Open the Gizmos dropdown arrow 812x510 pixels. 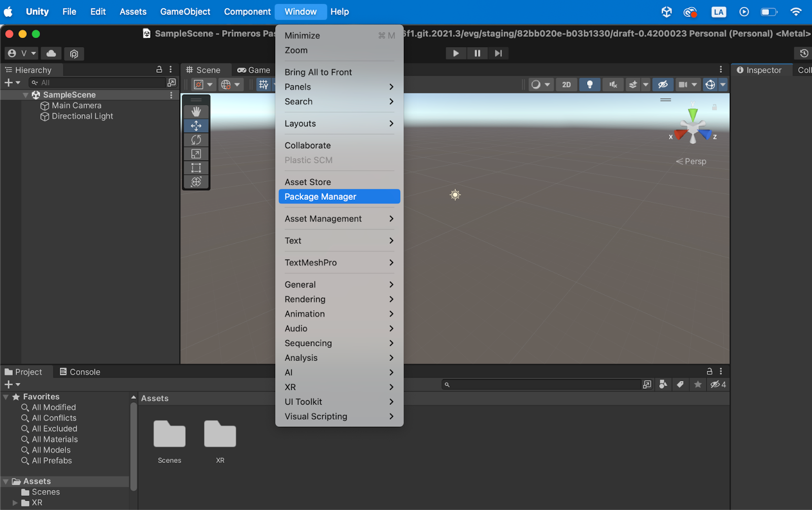[723, 85]
